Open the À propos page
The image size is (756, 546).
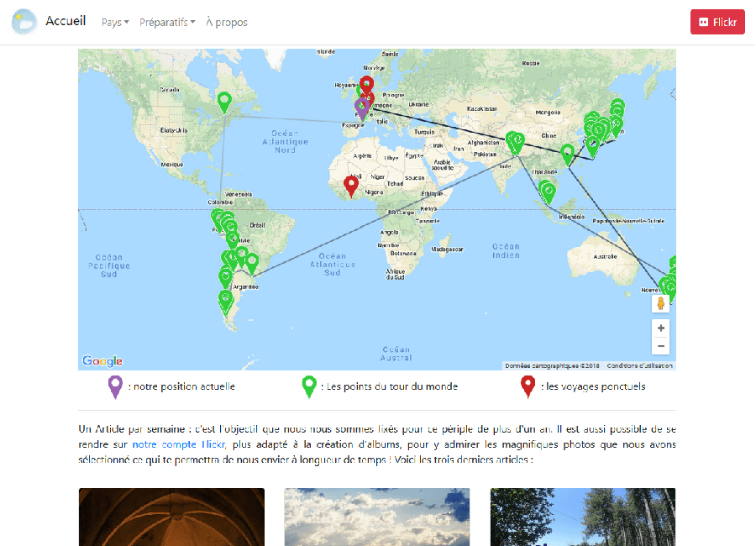pos(225,22)
